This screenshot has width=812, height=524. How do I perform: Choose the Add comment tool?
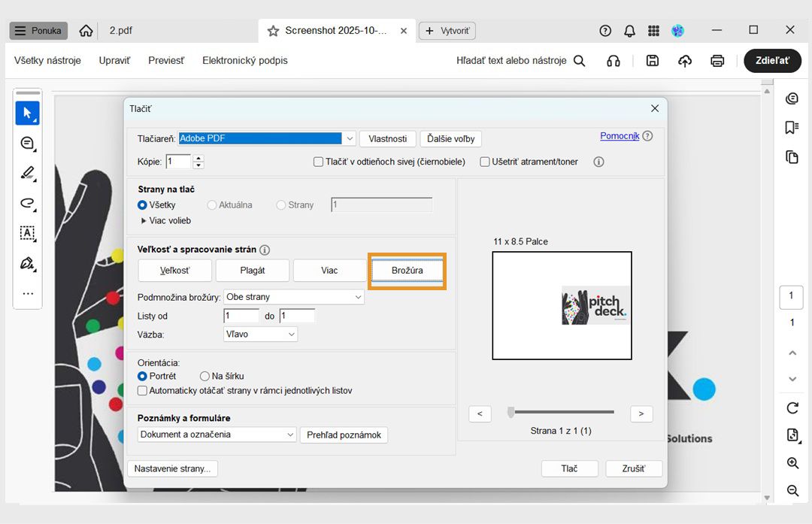(28, 143)
